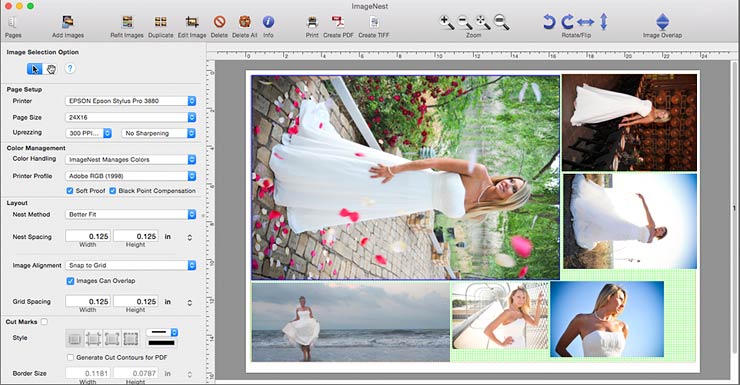Click the Nest Spacing Height field

tap(135, 236)
